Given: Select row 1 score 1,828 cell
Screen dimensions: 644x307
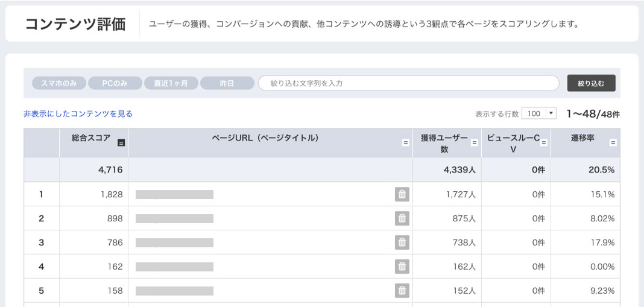Looking at the screenshot, I should click(x=93, y=194).
